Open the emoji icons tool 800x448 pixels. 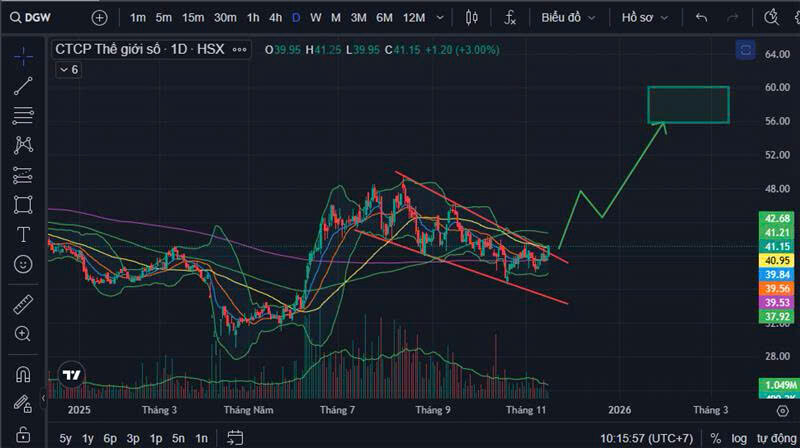(23, 264)
